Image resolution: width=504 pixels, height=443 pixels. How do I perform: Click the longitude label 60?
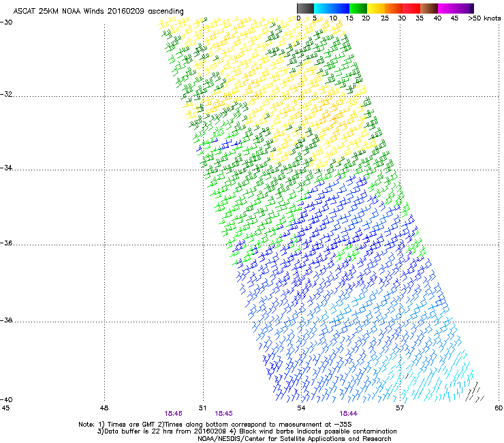pos(499,408)
